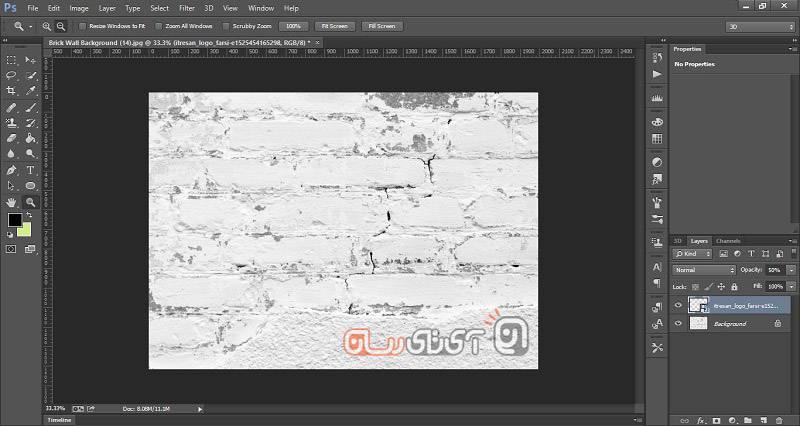Select the Lasso tool
This screenshot has width=800, height=426.
11,75
